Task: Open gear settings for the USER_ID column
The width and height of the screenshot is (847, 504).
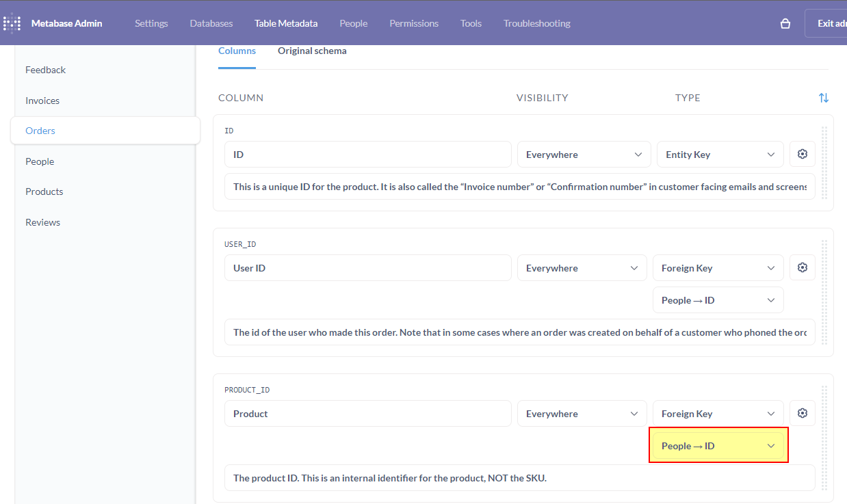Action: 802,267
